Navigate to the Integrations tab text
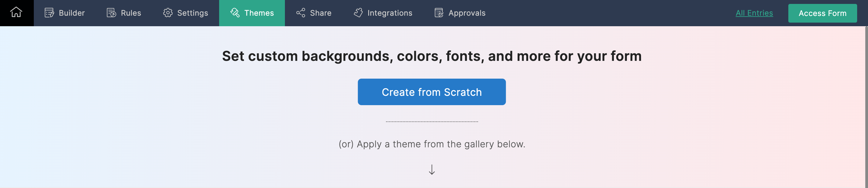Viewport: 868px width, 188px height. pos(390,13)
